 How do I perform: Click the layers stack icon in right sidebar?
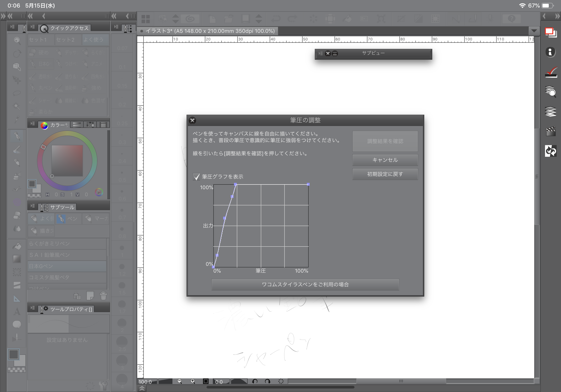pyautogui.click(x=550, y=112)
